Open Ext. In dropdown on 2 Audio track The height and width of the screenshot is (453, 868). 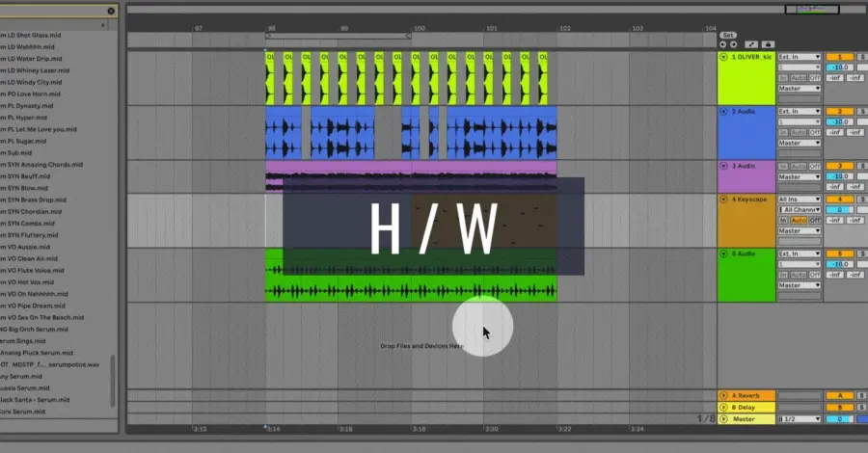(800, 111)
